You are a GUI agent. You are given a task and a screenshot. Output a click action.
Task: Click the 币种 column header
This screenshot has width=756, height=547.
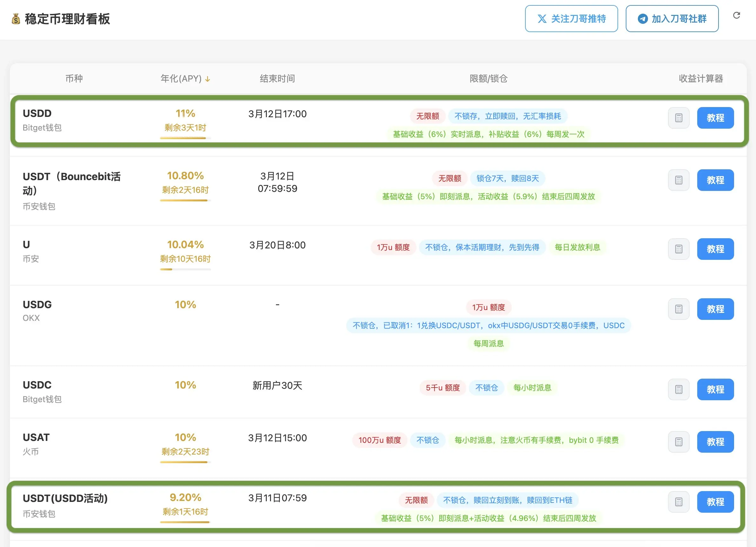74,79
